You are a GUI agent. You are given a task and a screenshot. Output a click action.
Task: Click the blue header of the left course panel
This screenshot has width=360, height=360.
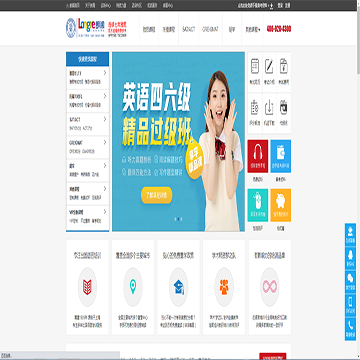pos(87,59)
